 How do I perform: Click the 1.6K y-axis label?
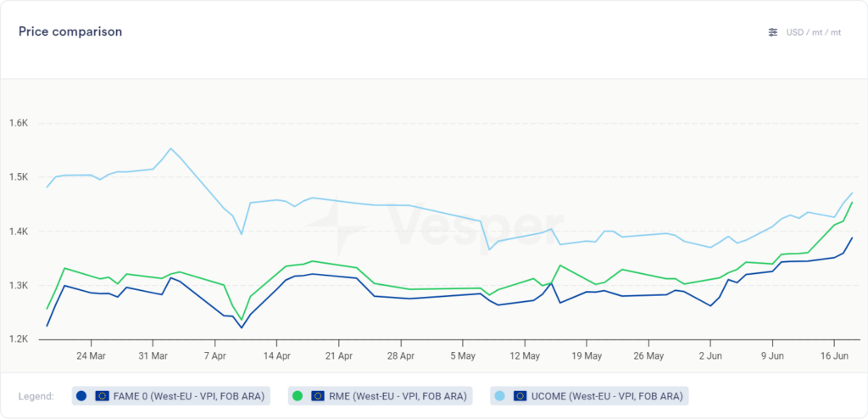(x=18, y=123)
